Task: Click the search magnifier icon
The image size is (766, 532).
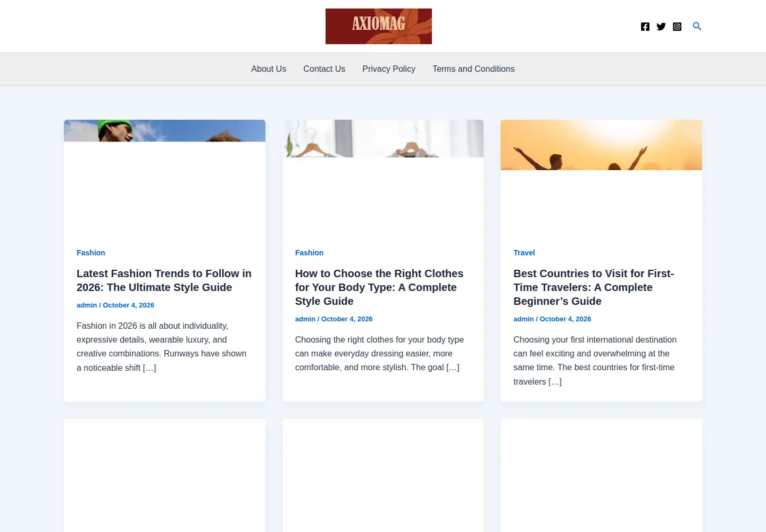Action: click(x=697, y=26)
